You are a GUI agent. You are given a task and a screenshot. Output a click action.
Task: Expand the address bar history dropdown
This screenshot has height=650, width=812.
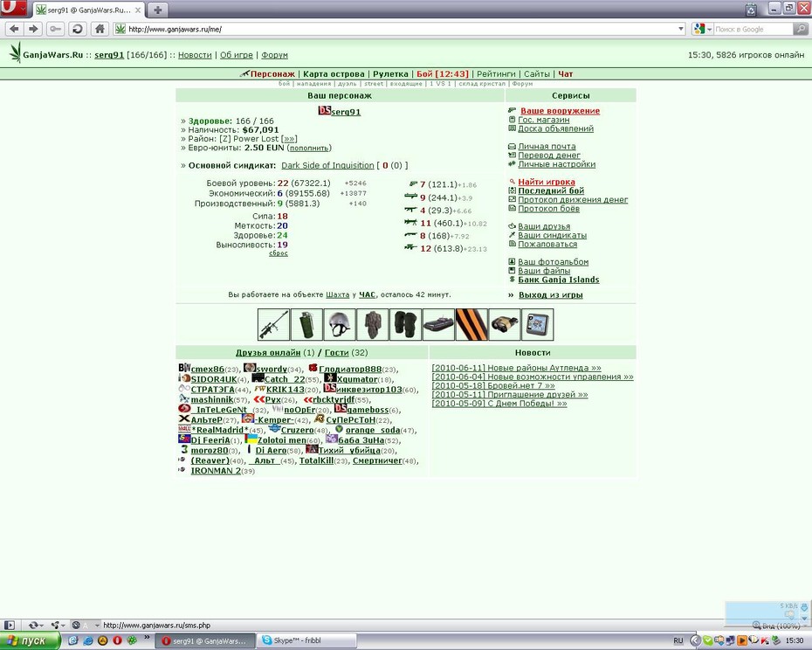tap(681, 29)
